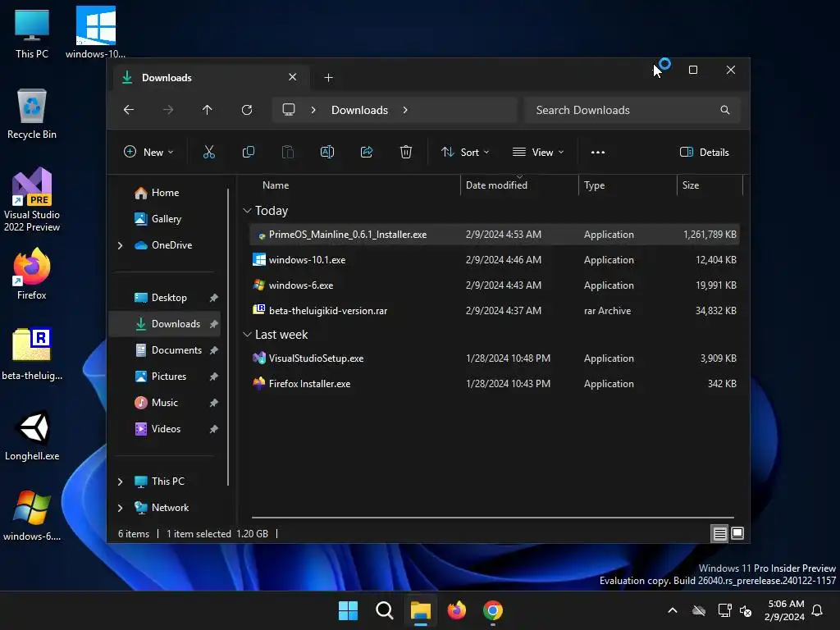The image size is (840, 630).
Task: Select VisualStudioSetup.exe file
Action: click(x=495, y=358)
